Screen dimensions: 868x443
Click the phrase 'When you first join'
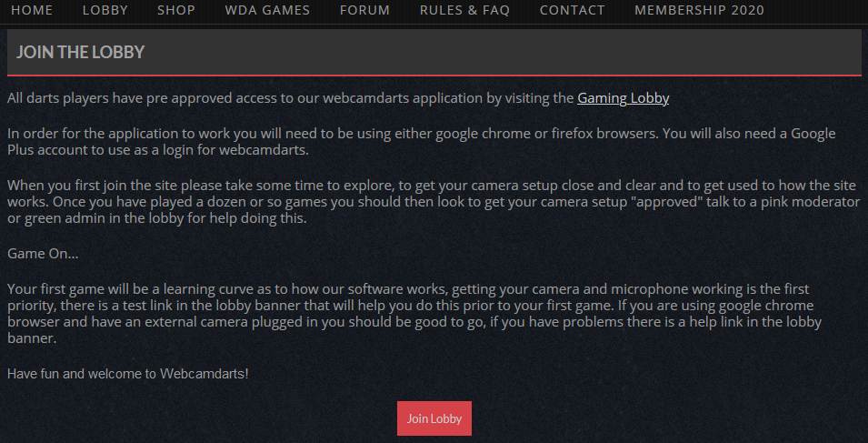click(x=64, y=186)
